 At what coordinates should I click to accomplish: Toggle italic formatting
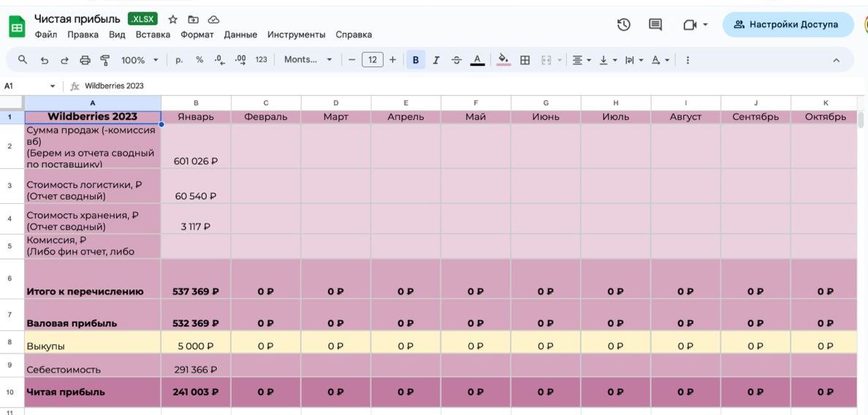pos(435,60)
